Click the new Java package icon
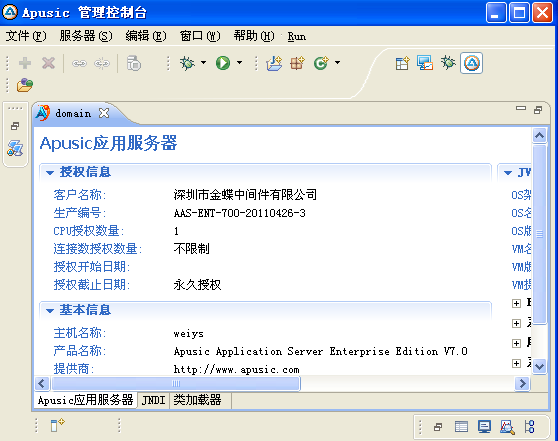The width and height of the screenshot is (558, 441). tap(298, 63)
